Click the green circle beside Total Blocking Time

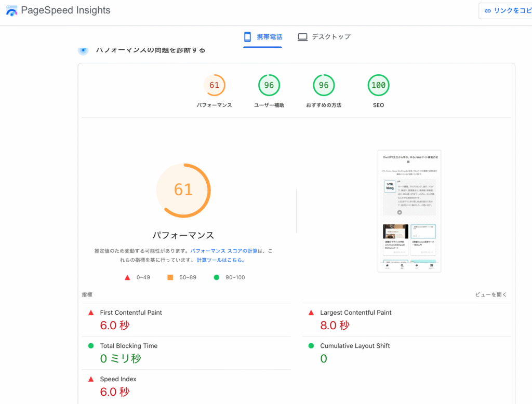click(91, 346)
